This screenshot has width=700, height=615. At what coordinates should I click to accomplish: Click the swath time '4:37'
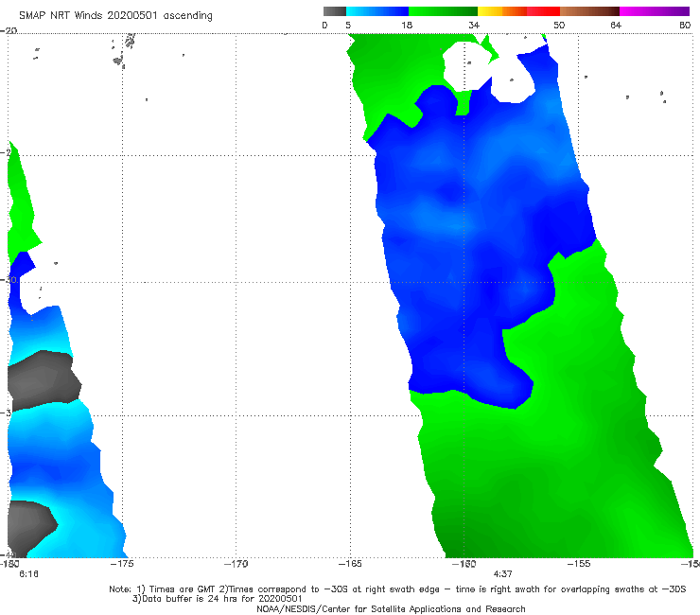click(x=502, y=574)
